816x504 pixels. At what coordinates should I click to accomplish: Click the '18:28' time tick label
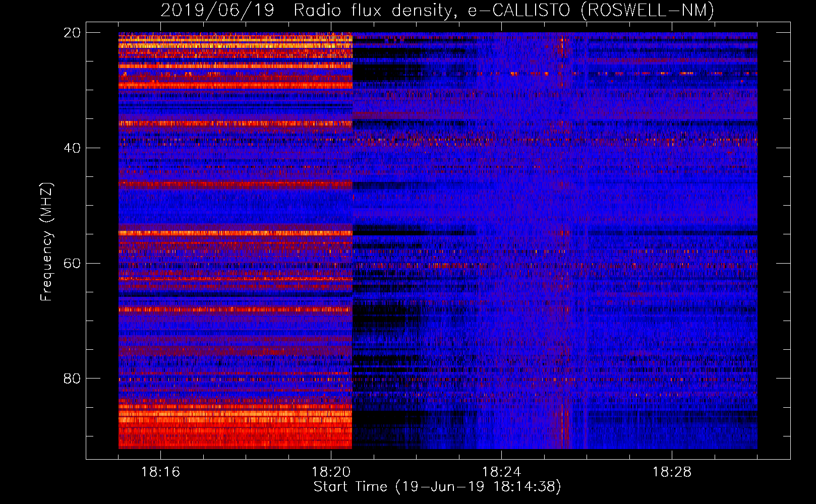pos(672,472)
